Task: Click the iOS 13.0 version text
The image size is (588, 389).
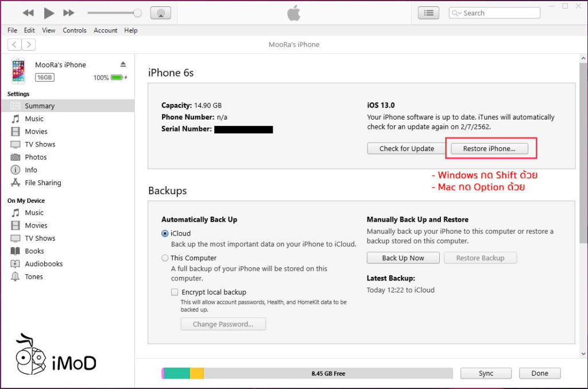Action: click(x=381, y=105)
